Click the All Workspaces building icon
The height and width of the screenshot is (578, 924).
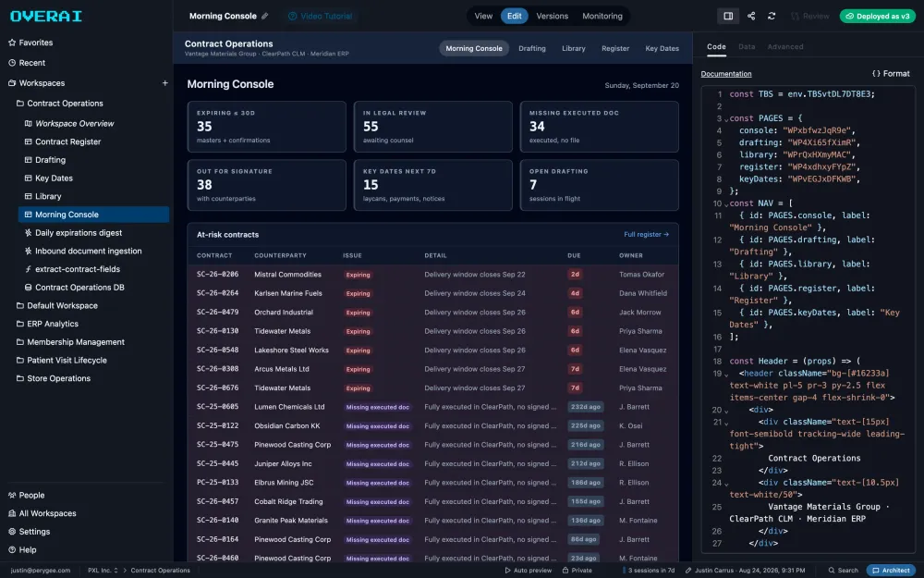(x=12, y=513)
